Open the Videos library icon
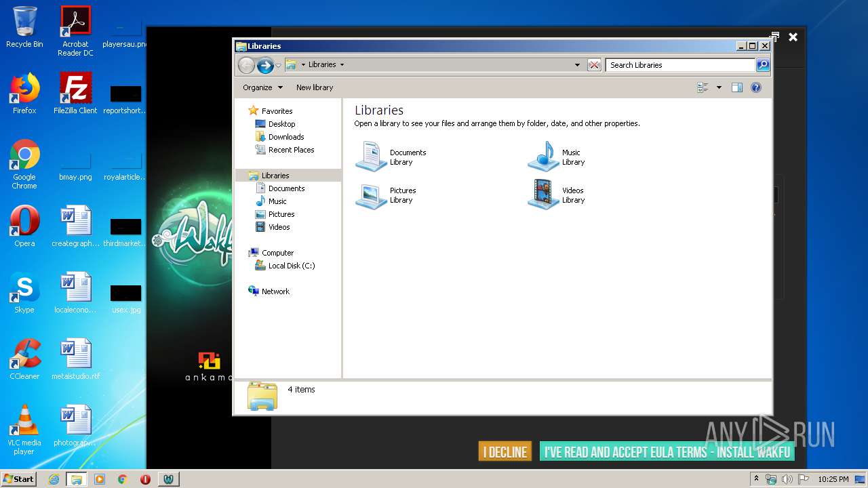This screenshot has height=488, width=868. tap(544, 195)
